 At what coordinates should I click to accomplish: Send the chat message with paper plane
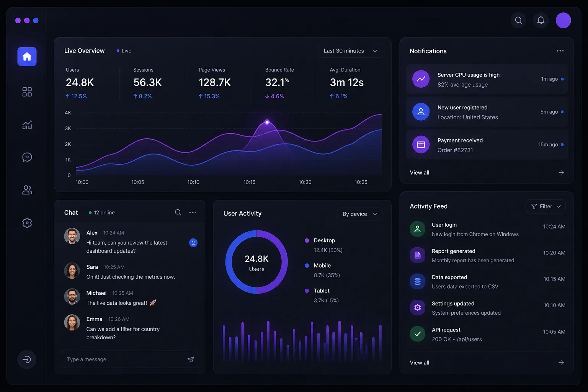pyautogui.click(x=191, y=359)
